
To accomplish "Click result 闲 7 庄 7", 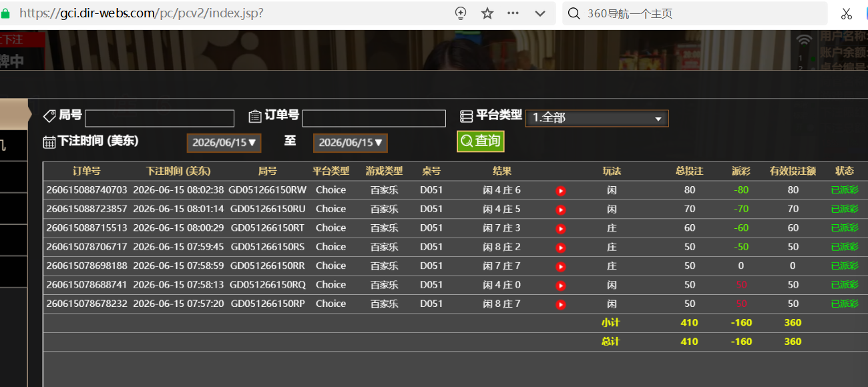I will [x=501, y=266].
